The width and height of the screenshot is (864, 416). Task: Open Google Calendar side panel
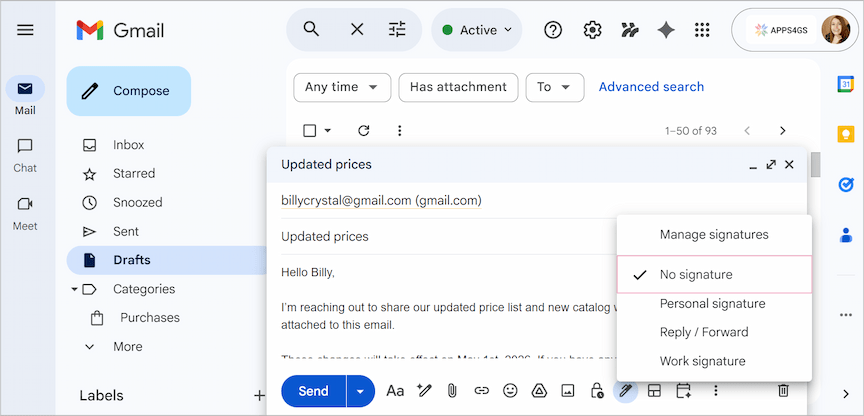point(846,84)
